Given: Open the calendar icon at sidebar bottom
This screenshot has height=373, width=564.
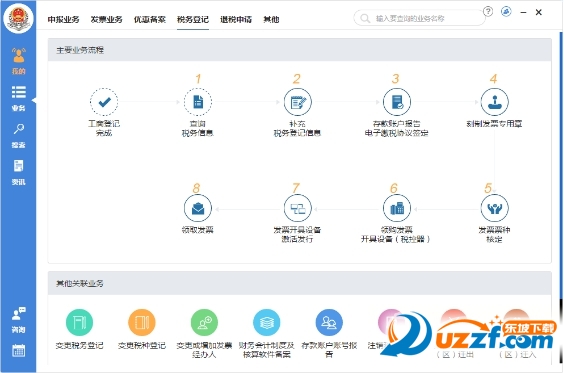Looking at the screenshot, I should click(x=18, y=350).
